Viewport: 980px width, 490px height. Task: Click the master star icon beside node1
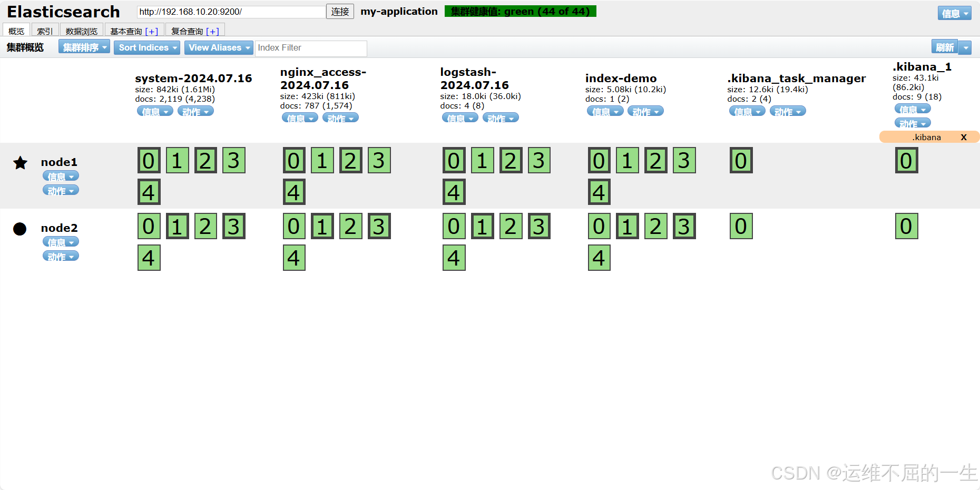20,163
